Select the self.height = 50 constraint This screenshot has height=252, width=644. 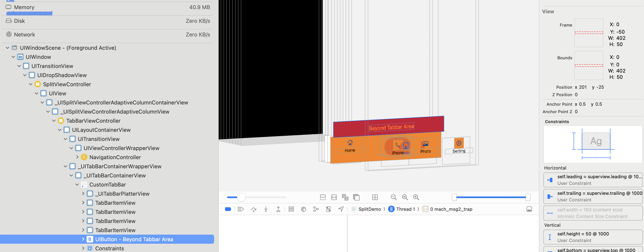point(592,237)
